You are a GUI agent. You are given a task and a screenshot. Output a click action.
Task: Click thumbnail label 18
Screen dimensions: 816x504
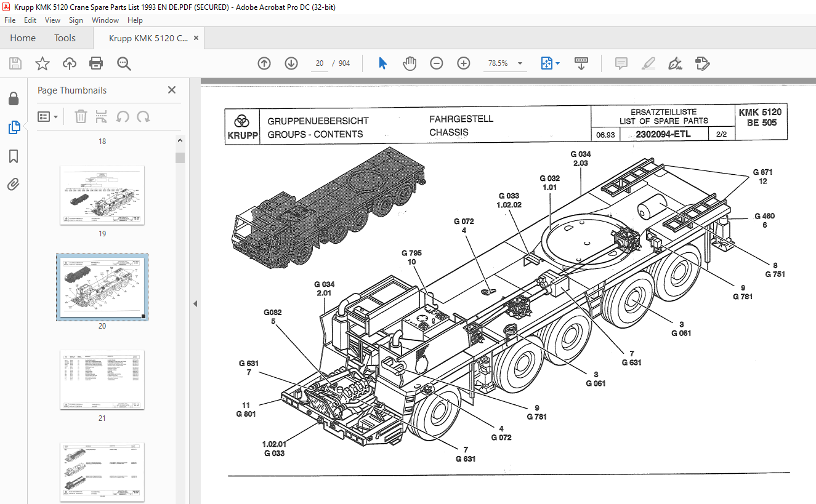pyautogui.click(x=102, y=142)
